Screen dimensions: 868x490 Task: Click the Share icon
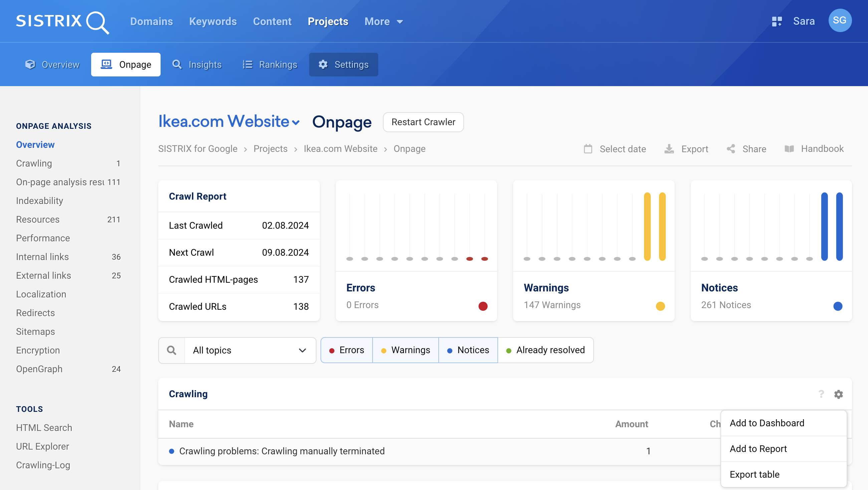click(731, 149)
